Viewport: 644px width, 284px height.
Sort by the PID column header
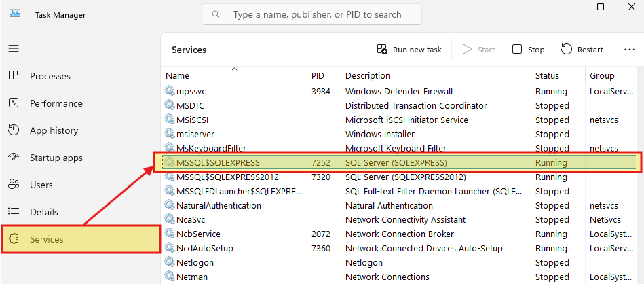tap(318, 75)
